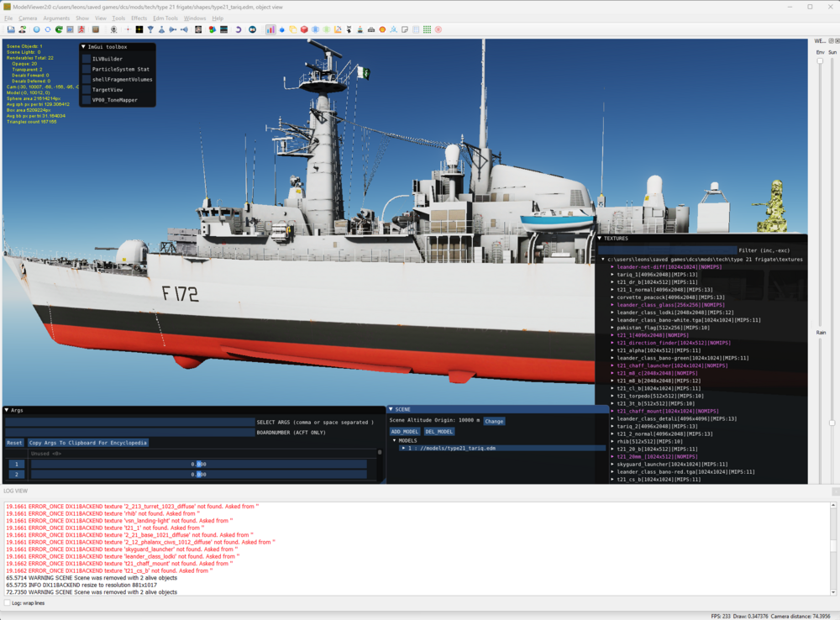Click the argument 1 value slider
840x620 pixels.
click(x=197, y=464)
